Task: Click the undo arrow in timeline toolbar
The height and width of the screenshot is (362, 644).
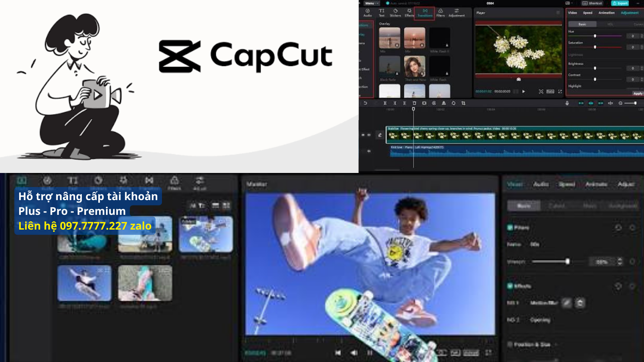Action: [365, 103]
